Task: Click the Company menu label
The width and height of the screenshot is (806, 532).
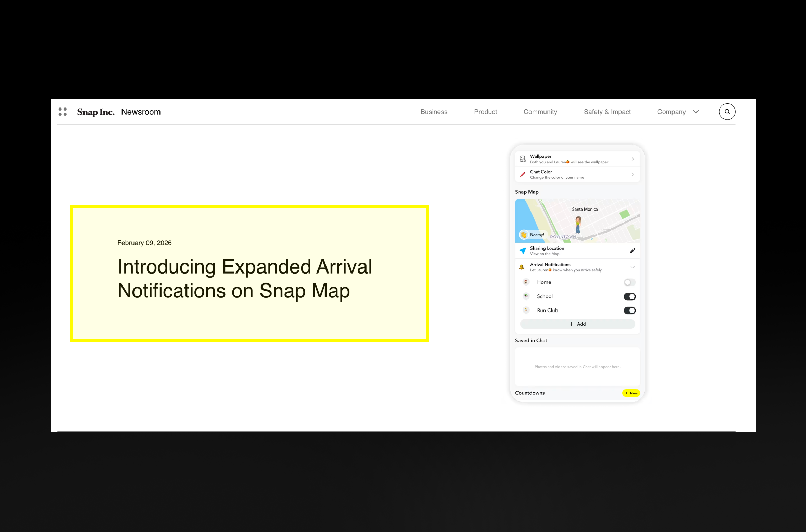Action: coord(671,112)
